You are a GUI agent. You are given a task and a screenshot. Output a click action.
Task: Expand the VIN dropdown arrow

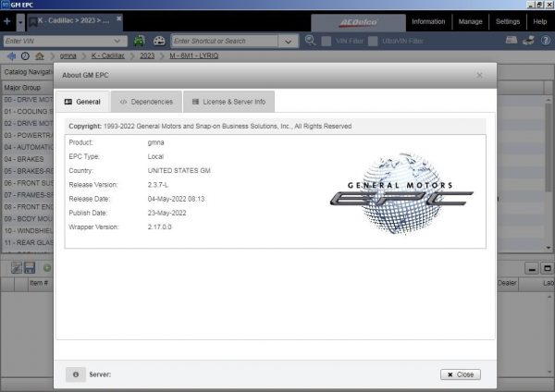point(117,41)
